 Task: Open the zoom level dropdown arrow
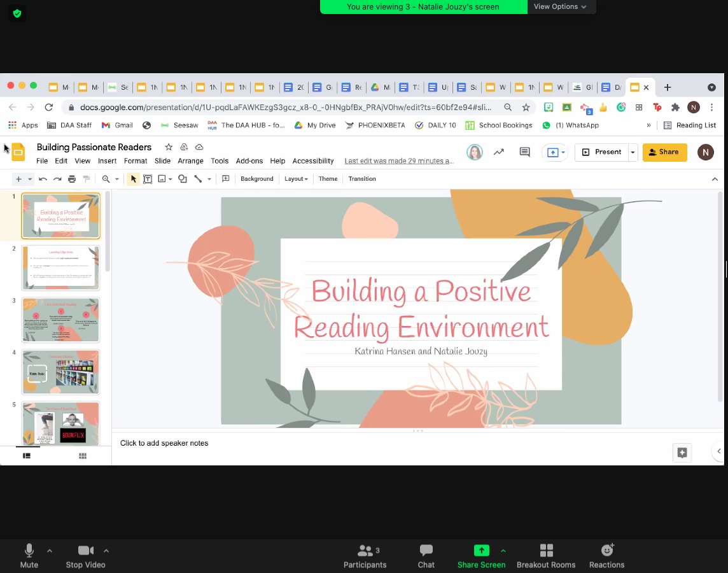click(x=117, y=180)
